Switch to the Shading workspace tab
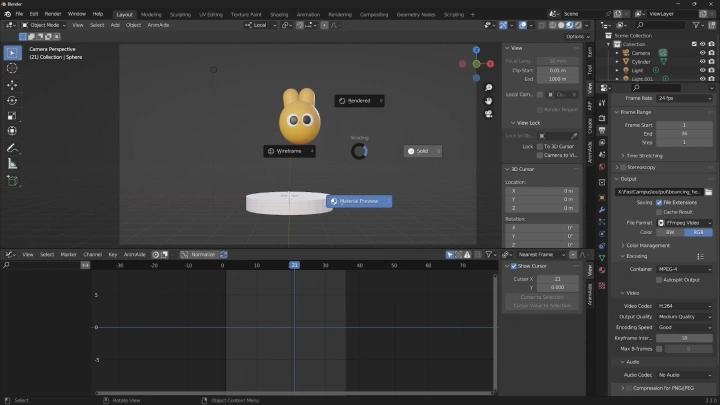 click(x=279, y=15)
